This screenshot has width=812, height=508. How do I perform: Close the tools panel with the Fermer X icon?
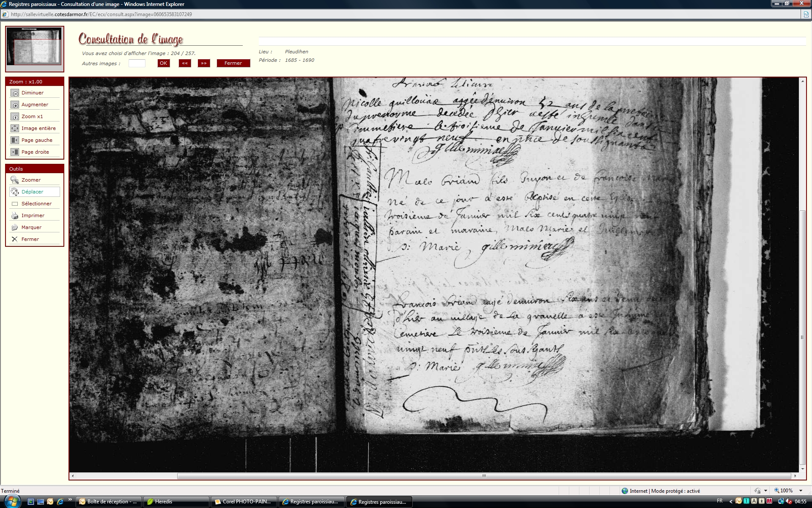tap(15, 239)
